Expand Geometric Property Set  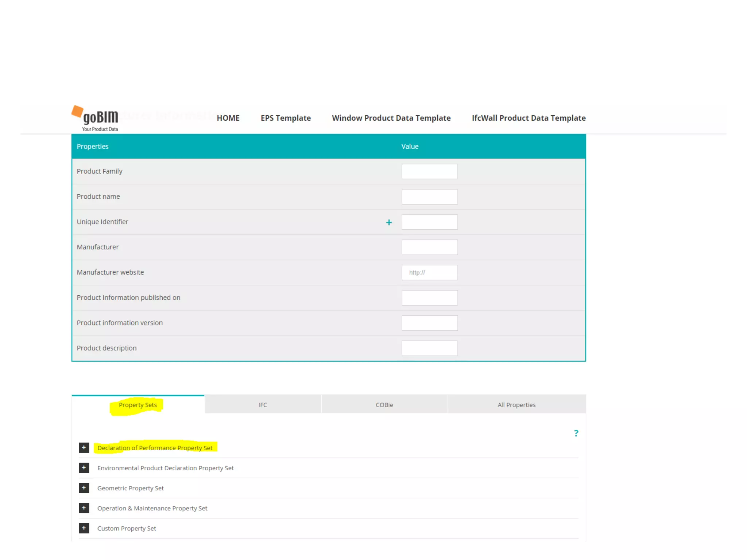[x=84, y=488]
